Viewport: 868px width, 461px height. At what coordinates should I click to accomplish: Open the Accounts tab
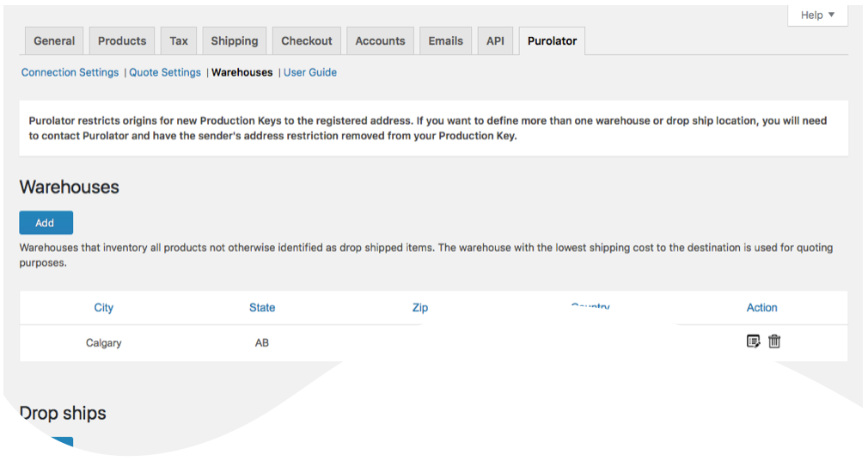[380, 40]
